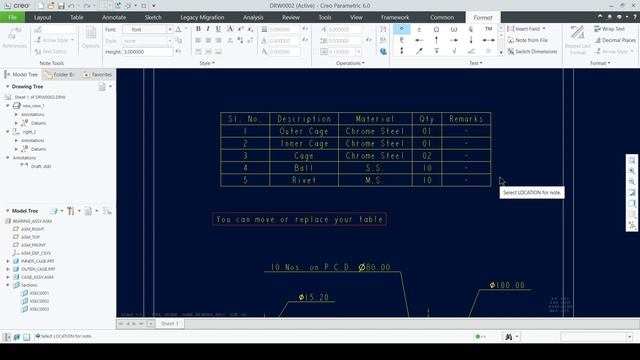Toggle superscript text formatting
The width and height of the screenshot is (640, 360).
tap(240, 29)
